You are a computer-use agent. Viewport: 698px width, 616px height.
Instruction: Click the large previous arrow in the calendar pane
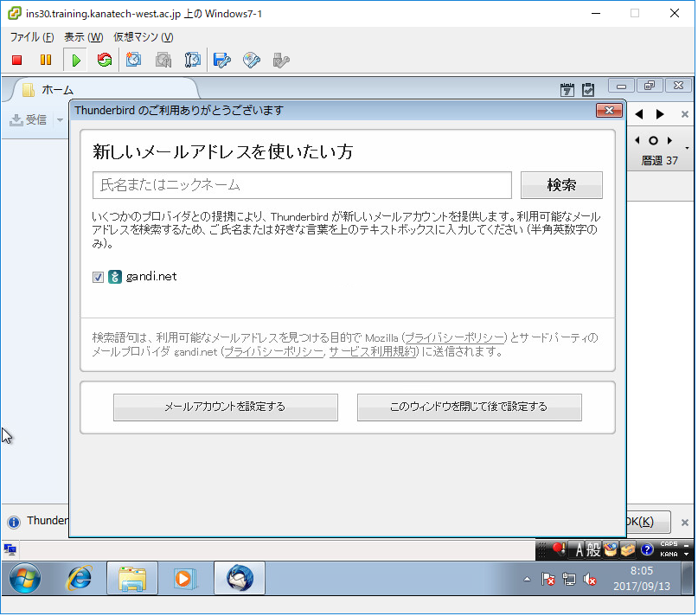(639, 114)
